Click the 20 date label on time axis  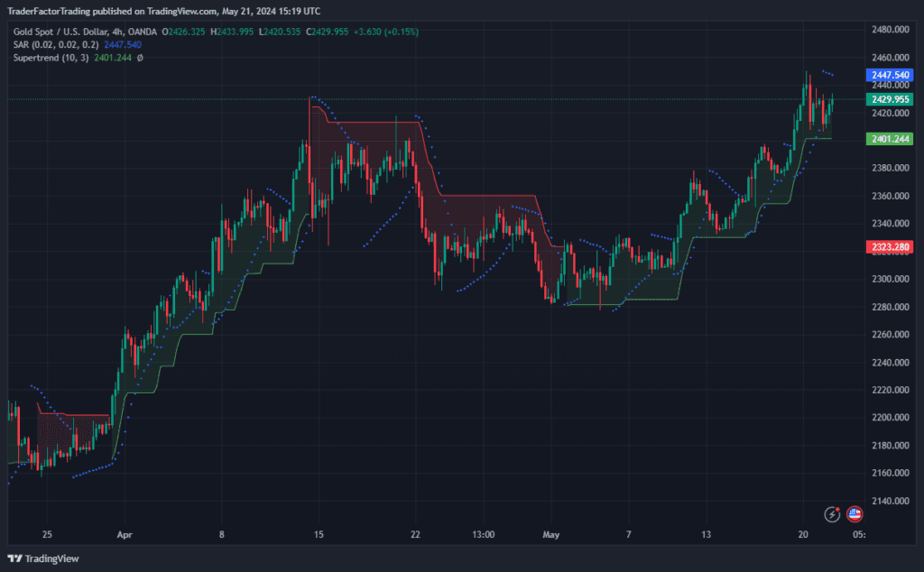[803, 534]
